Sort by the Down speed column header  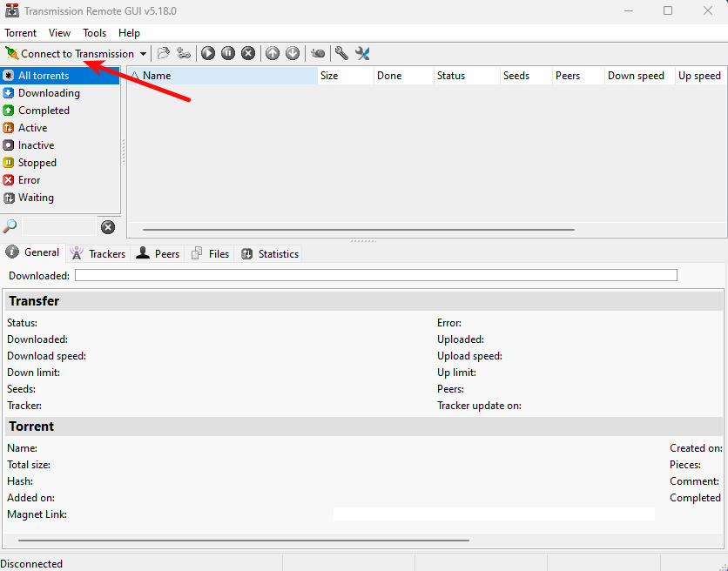pos(640,76)
